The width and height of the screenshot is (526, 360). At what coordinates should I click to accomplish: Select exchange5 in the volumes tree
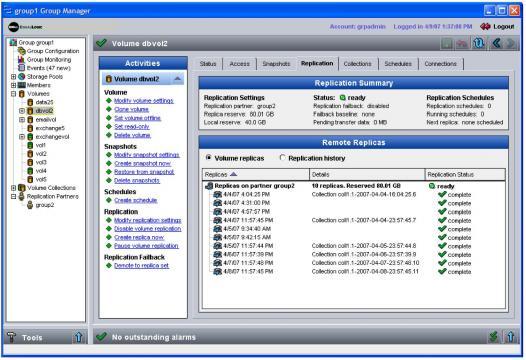(50, 128)
